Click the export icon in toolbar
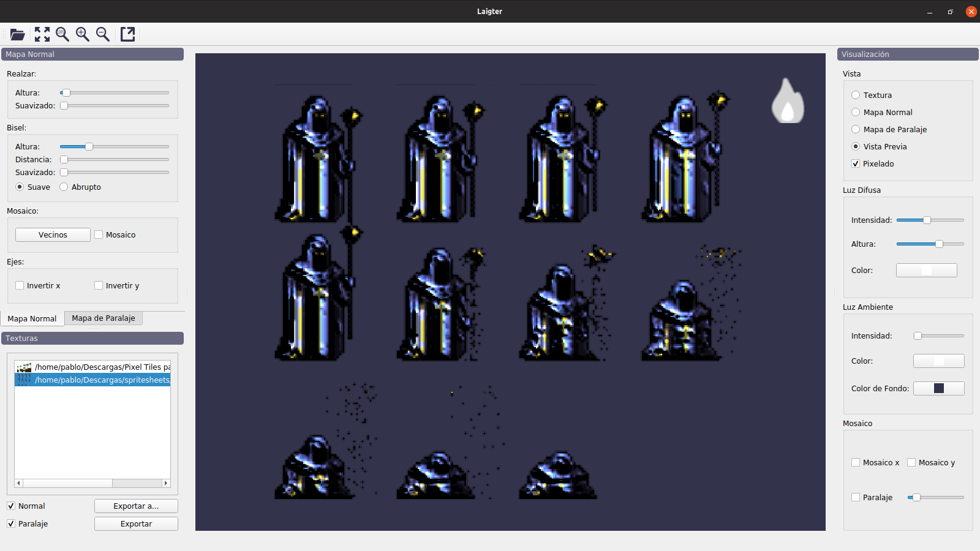The height and width of the screenshot is (551, 980). pyautogui.click(x=127, y=34)
